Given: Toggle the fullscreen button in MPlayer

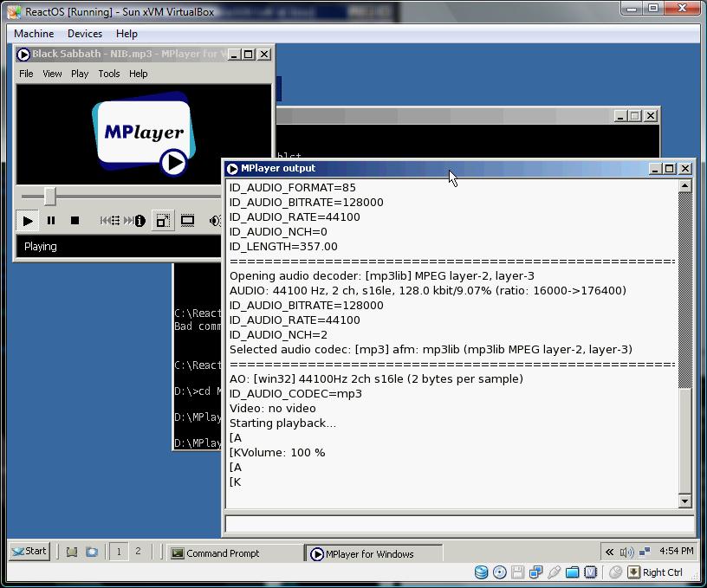Looking at the screenshot, I should [x=187, y=221].
